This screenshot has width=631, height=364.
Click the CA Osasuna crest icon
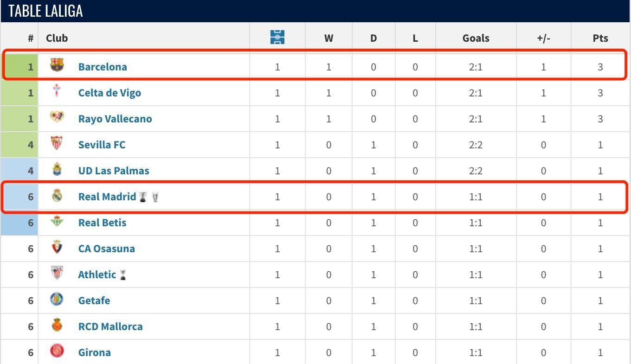tap(57, 247)
